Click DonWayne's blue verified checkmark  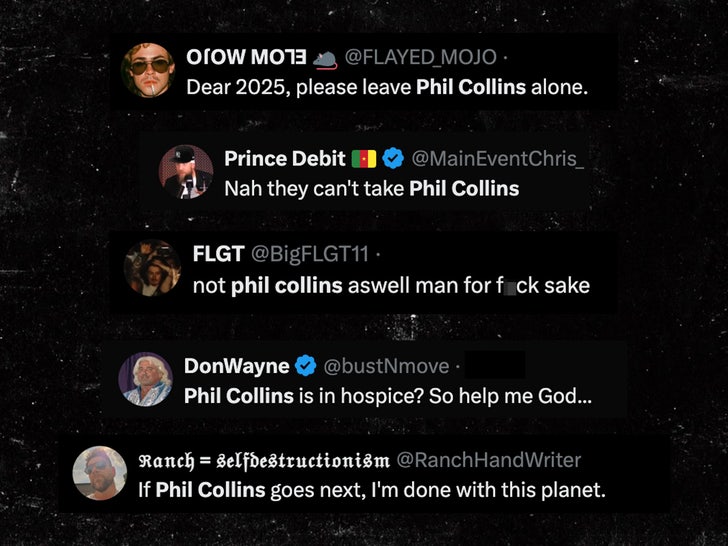(307, 366)
